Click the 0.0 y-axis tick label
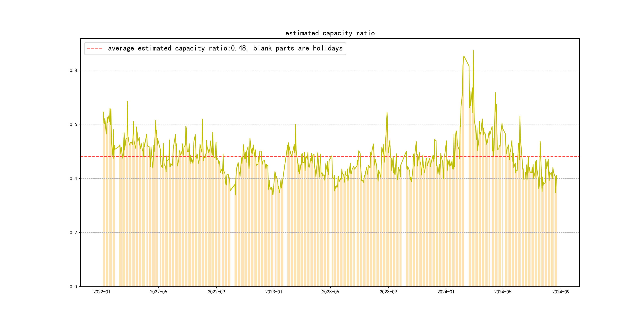Image resolution: width=644 pixels, height=322 pixels. click(73, 287)
